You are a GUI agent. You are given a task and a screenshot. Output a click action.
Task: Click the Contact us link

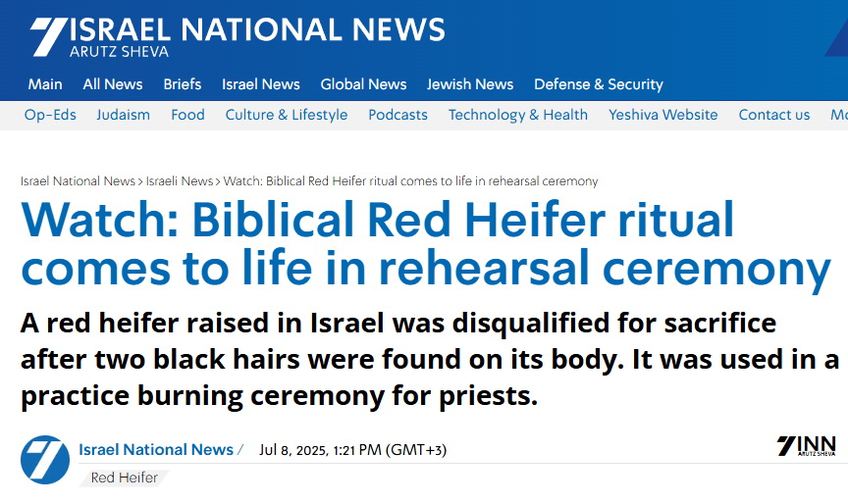click(x=774, y=115)
